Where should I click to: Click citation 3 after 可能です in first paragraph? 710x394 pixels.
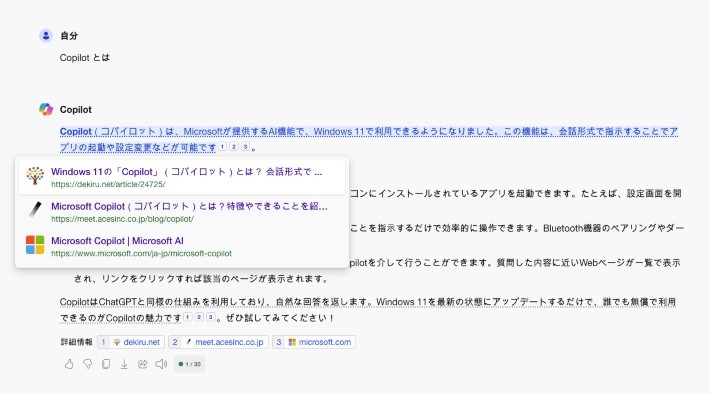pyautogui.click(x=245, y=146)
